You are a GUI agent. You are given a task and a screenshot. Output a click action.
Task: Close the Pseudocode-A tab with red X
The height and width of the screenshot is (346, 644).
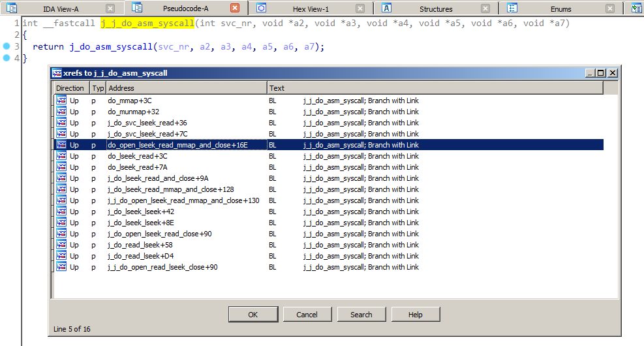click(x=235, y=8)
